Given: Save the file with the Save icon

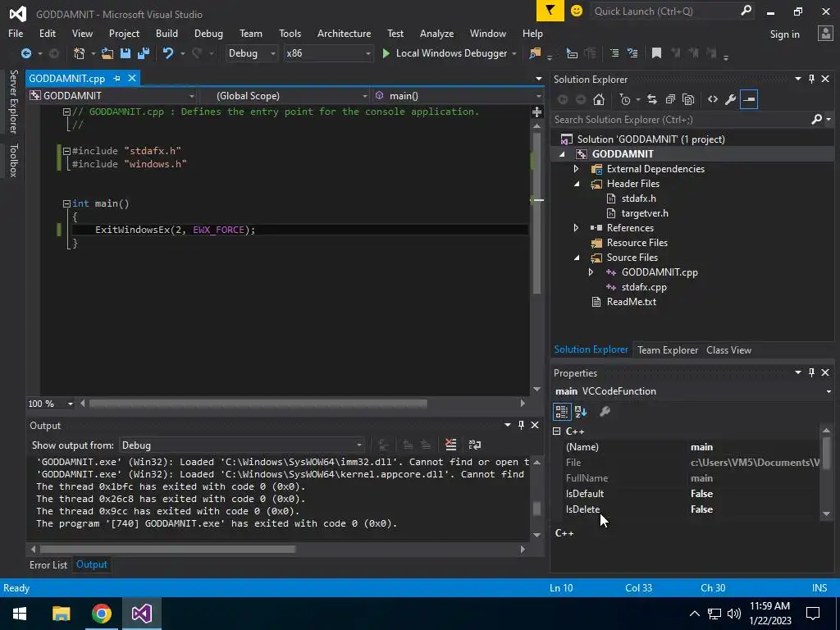Looking at the screenshot, I should coord(126,53).
